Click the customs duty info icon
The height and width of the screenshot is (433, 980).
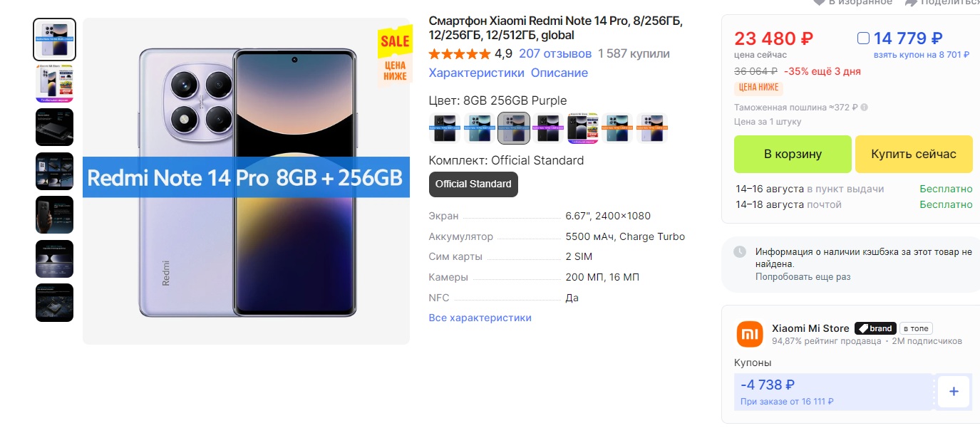(x=865, y=108)
